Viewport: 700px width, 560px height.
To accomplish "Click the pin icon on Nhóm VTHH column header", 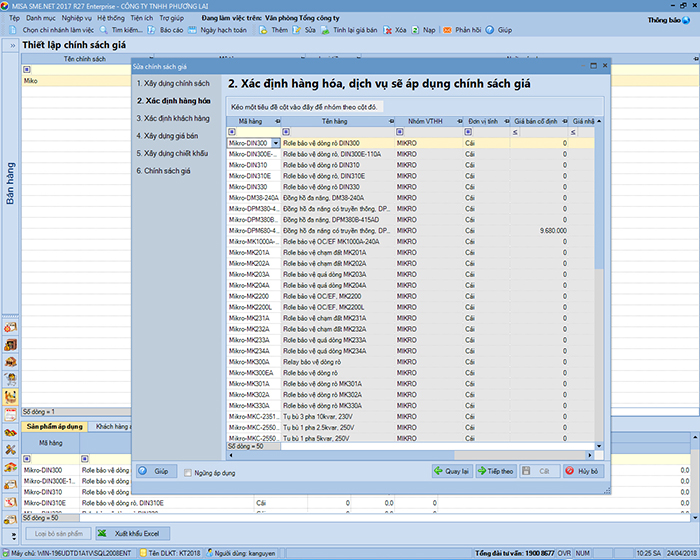I will pyautogui.click(x=460, y=121).
